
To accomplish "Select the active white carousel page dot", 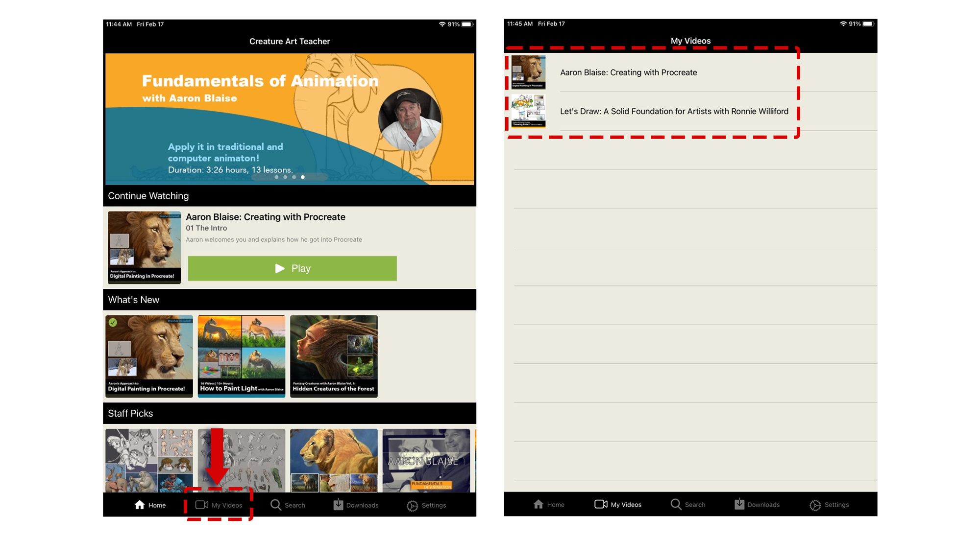I will (x=303, y=177).
